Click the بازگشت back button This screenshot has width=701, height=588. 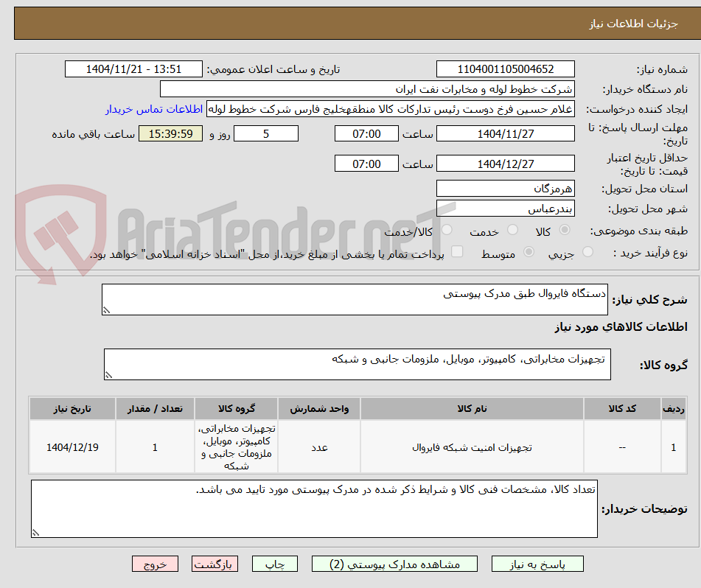pyautogui.click(x=215, y=564)
